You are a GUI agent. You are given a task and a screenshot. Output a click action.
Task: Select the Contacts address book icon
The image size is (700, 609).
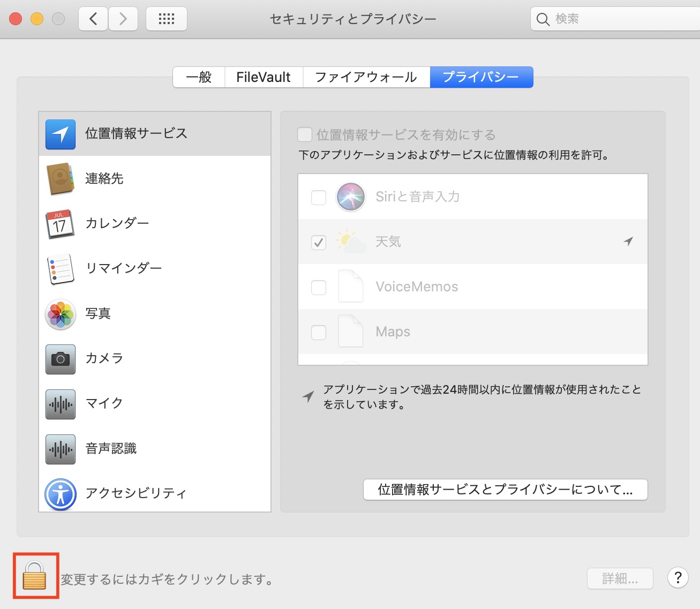coord(61,179)
